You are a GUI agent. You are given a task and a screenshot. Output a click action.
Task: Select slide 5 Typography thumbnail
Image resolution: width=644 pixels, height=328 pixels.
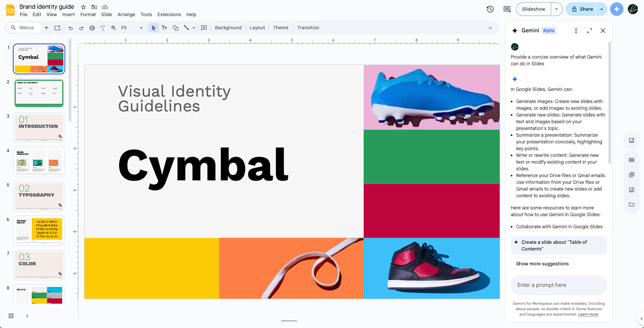[x=39, y=196]
